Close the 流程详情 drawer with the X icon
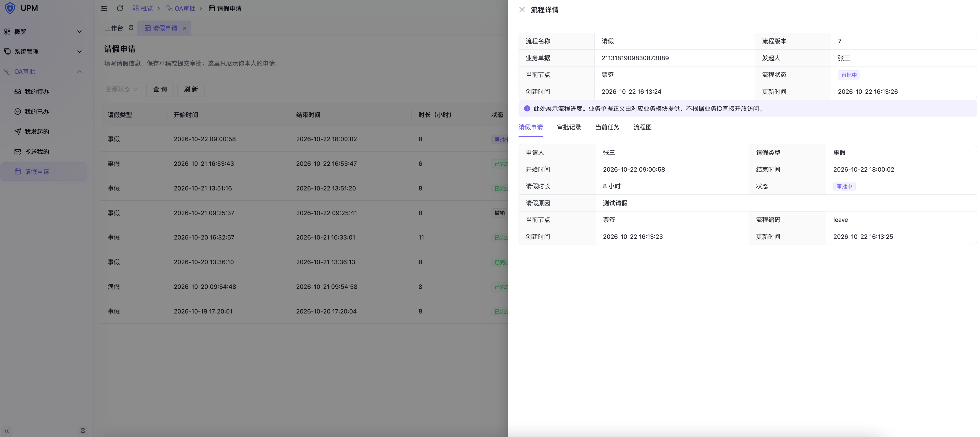980x437 pixels. point(522,10)
